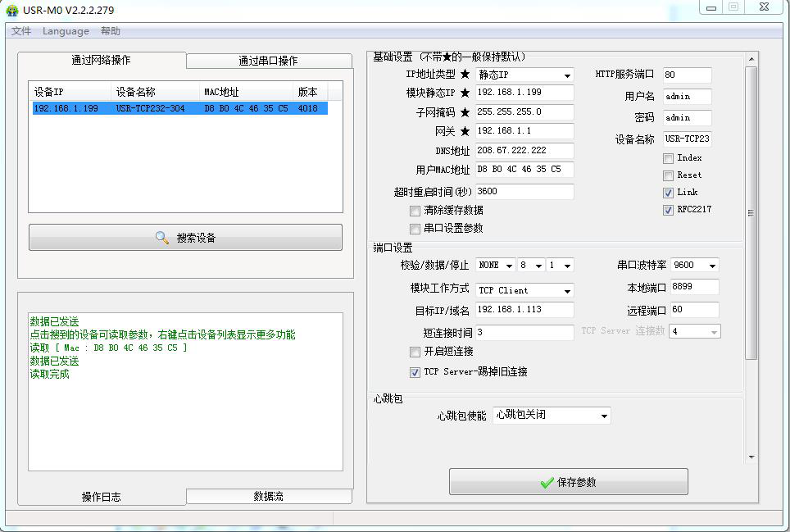Switch to the 通过串口操作 tab

pos(268,61)
